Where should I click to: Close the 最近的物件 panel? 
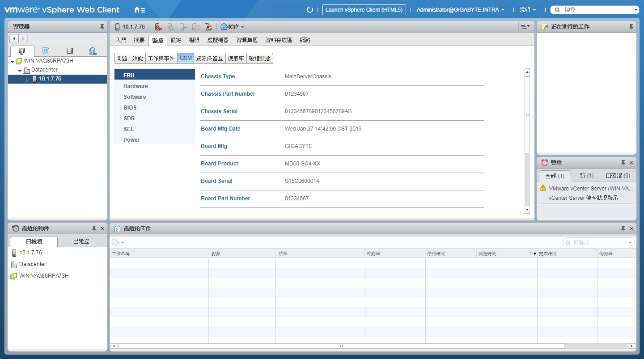click(x=102, y=228)
